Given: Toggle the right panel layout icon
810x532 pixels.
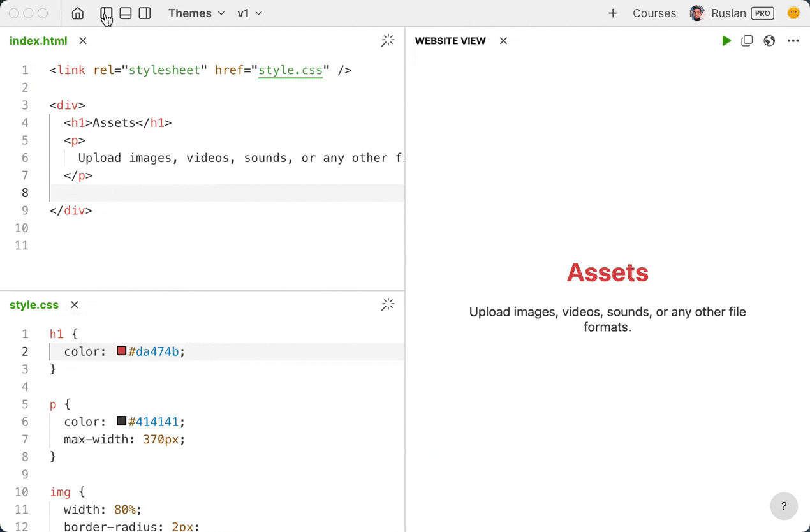Looking at the screenshot, I should 145,13.
